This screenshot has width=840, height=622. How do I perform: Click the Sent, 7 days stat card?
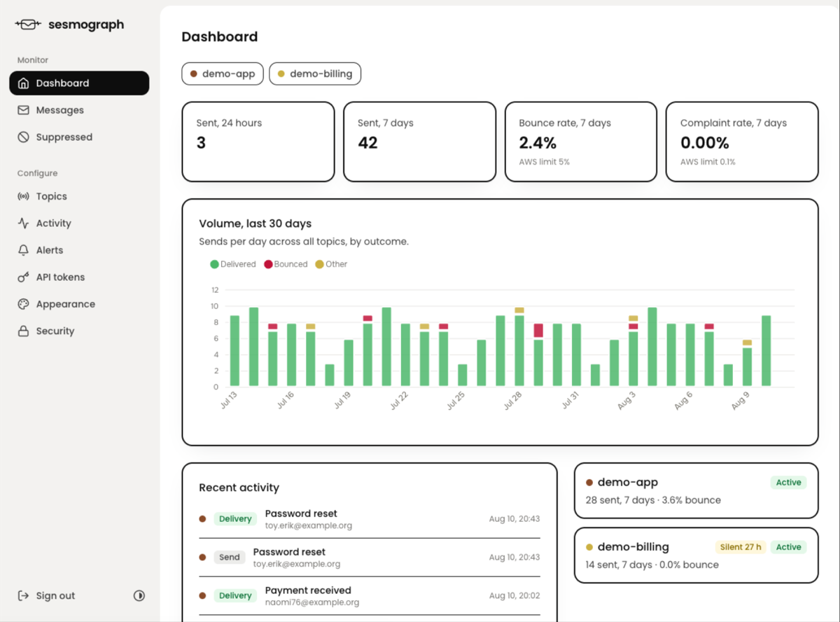pos(419,141)
